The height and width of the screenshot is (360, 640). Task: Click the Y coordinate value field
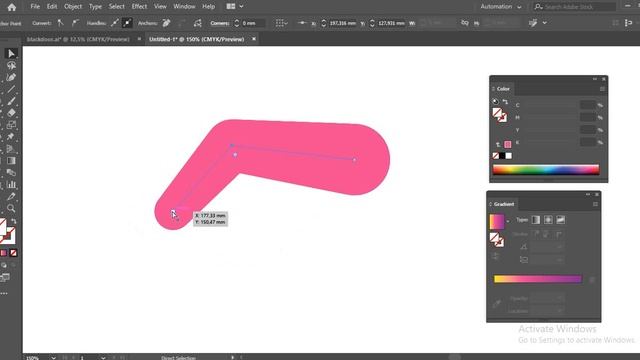[391, 23]
